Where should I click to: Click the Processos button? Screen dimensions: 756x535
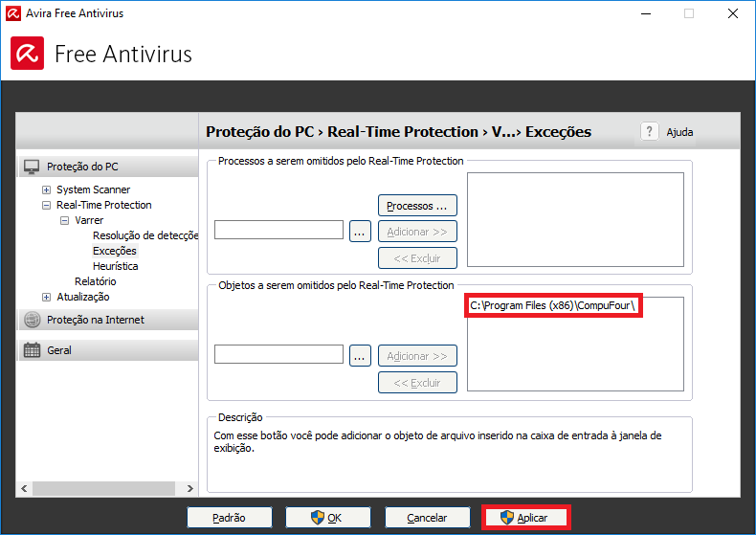tap(417, 206)
